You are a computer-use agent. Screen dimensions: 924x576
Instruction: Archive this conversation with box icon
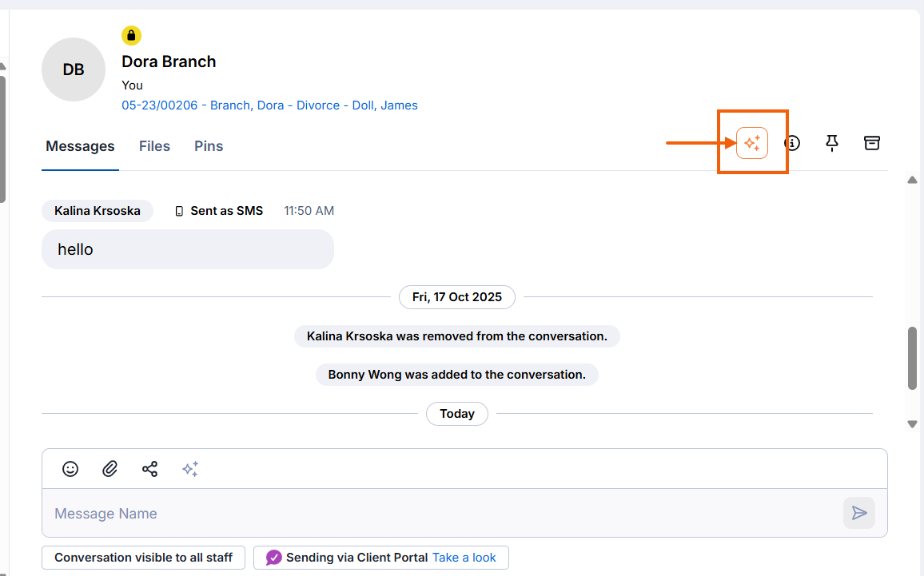871,143
